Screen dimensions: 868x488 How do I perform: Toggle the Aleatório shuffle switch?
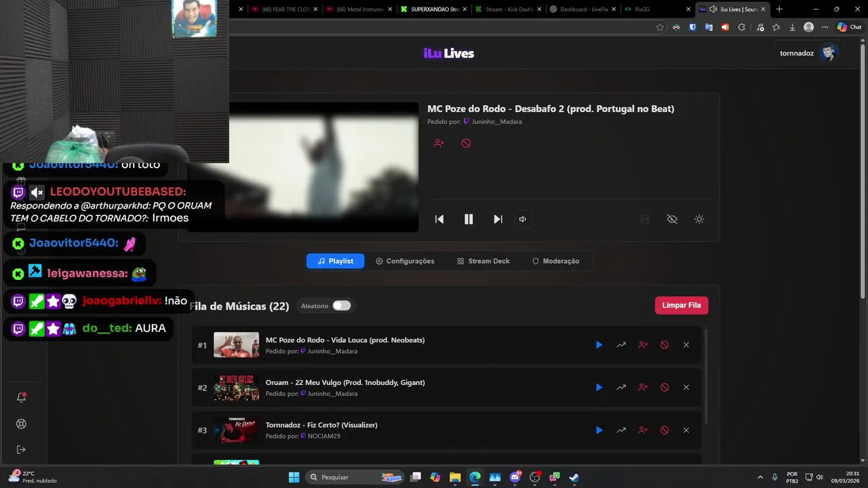pyautogui.click(x=342, y=306)
